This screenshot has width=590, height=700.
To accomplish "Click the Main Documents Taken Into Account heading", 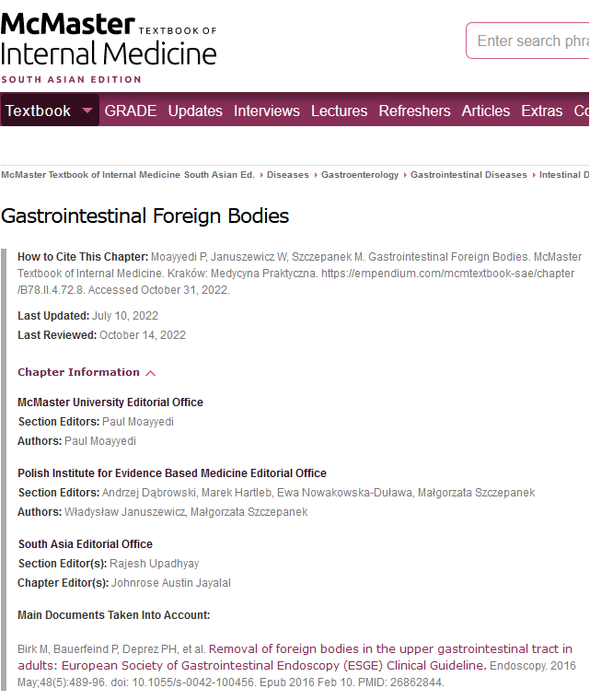I will tap(114, 615).
